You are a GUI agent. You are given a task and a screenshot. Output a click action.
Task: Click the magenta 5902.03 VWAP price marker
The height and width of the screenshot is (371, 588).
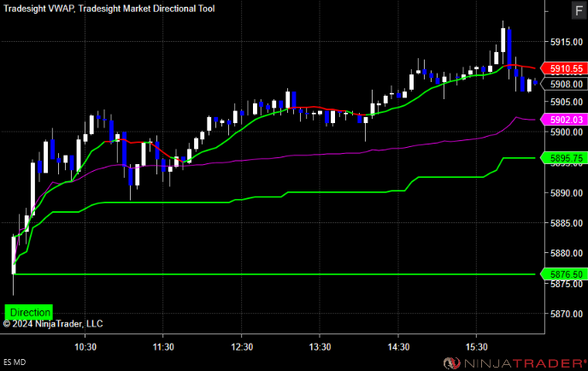[x=563, y=120]
